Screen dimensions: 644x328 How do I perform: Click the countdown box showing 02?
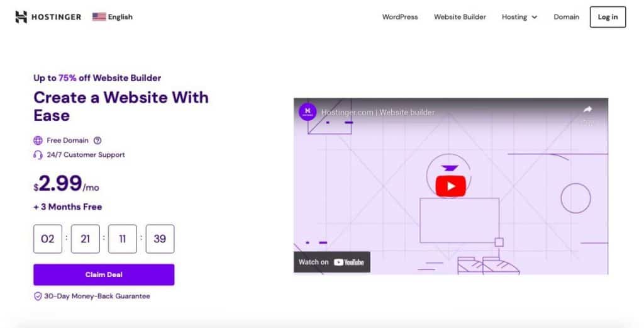click(48, 239)
